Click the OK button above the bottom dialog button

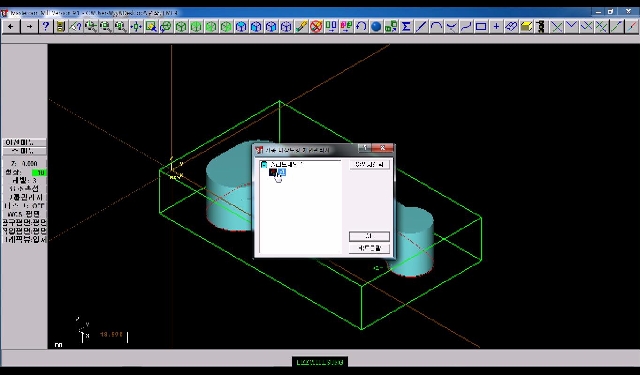(x=369, y=236)
